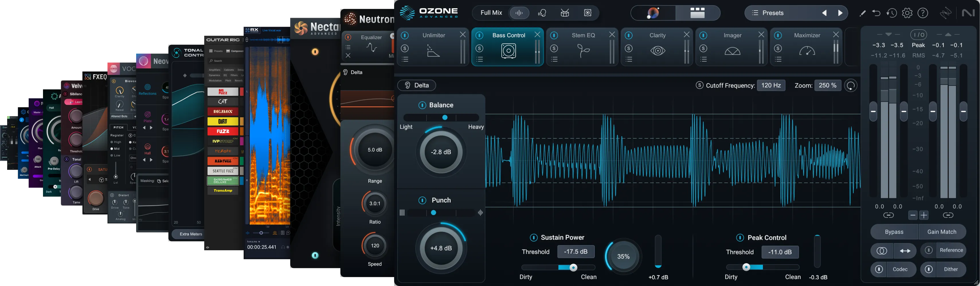The width and height of the screenshot is (980, 286).
Task: Select the vocal focus icon
Action: click(542, 13)
